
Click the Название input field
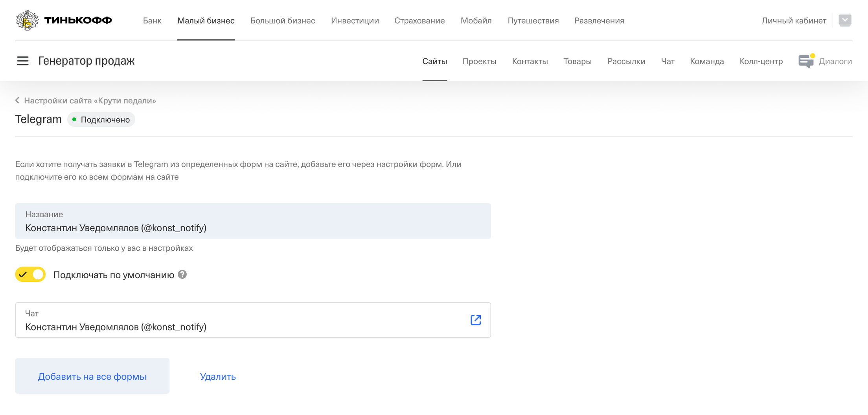tap(253, 221)
